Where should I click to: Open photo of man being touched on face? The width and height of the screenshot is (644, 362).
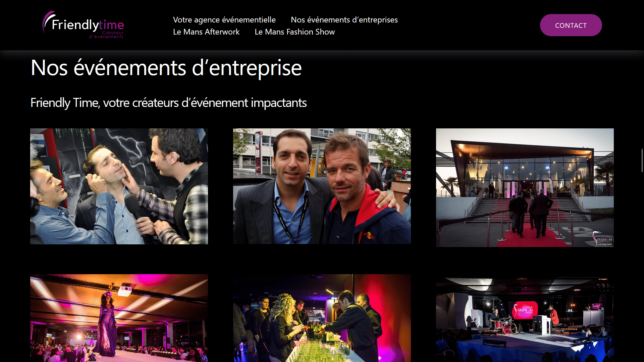coord(119,186)
